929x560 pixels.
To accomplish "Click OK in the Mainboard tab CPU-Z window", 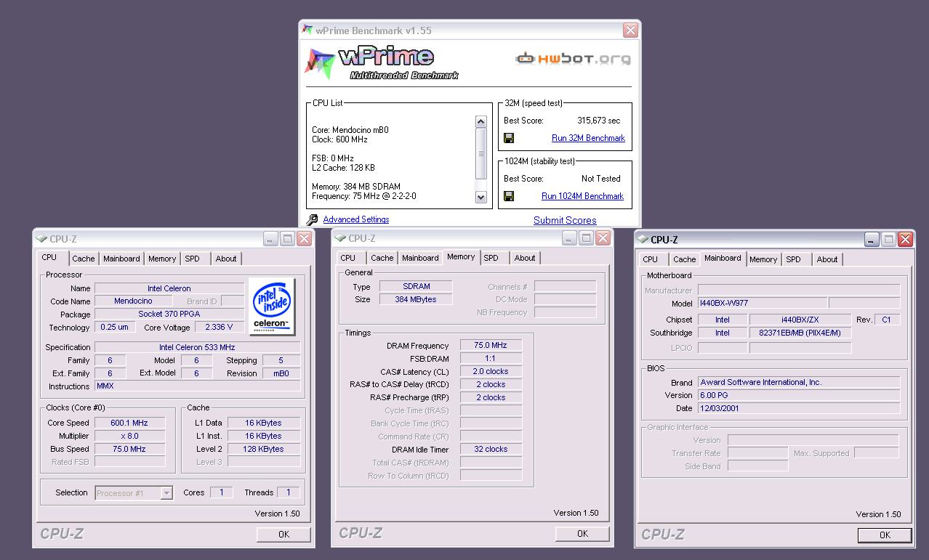I will pyautogui.click(x=885, y=535).
